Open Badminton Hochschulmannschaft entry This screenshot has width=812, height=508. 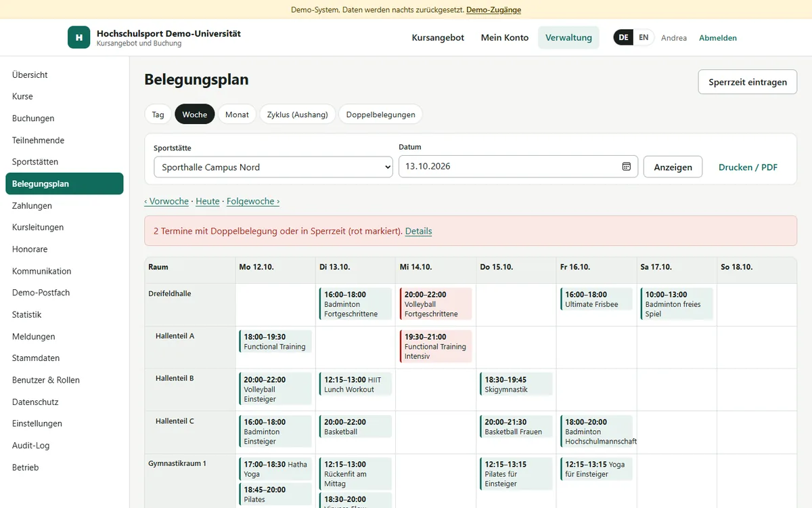point(597,431)
